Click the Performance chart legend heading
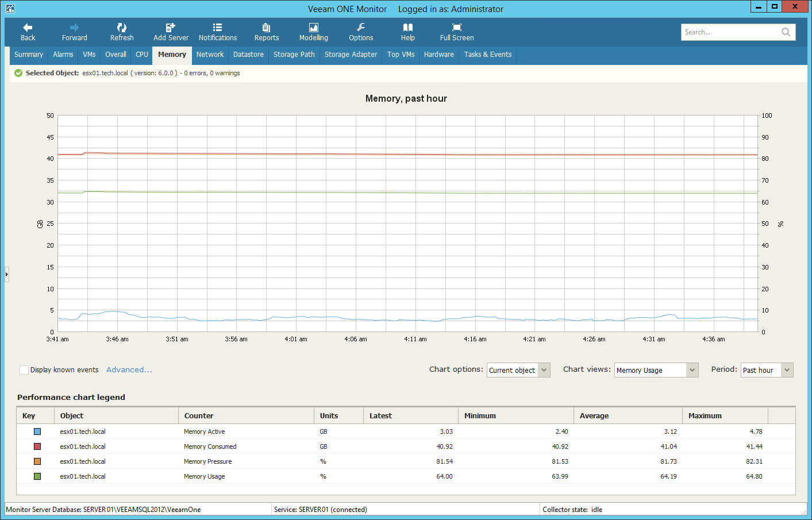This screenshot has width=812, height=520. coord(71,397)
